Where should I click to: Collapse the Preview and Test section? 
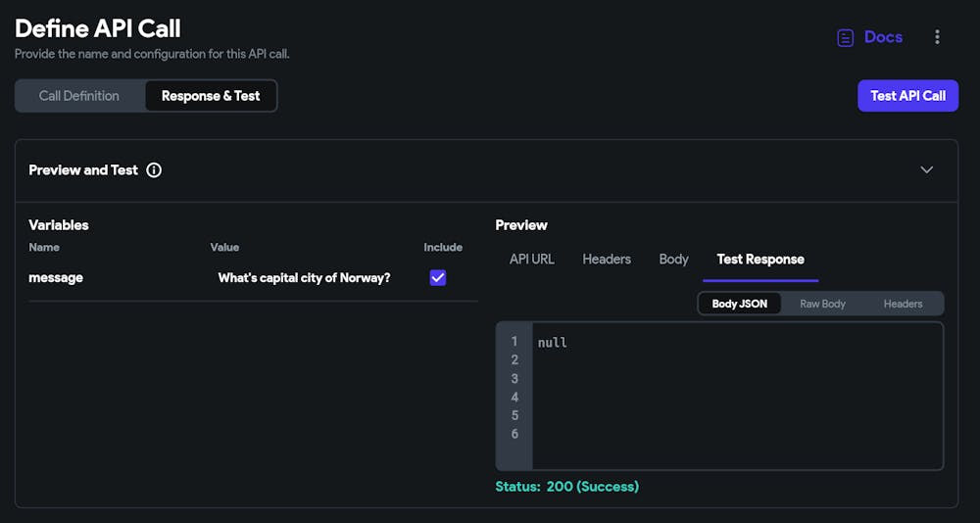pyautogui.click(x=926, y=170)
